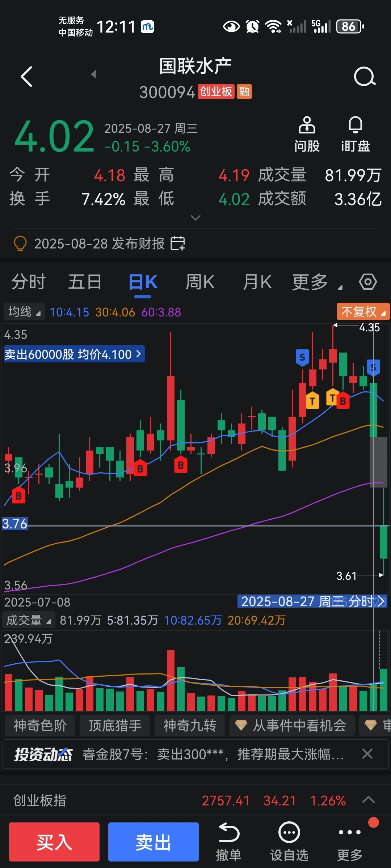The image size is (391, 868).
Task: Tap the blue 卖出 sell button
Action: pos(154,842)
